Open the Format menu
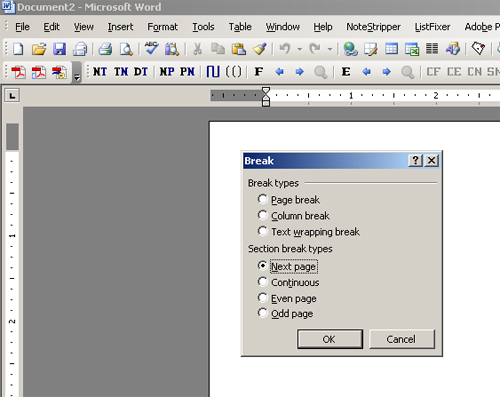The height and width of the screenshot is (397, 500). (162, 27)
